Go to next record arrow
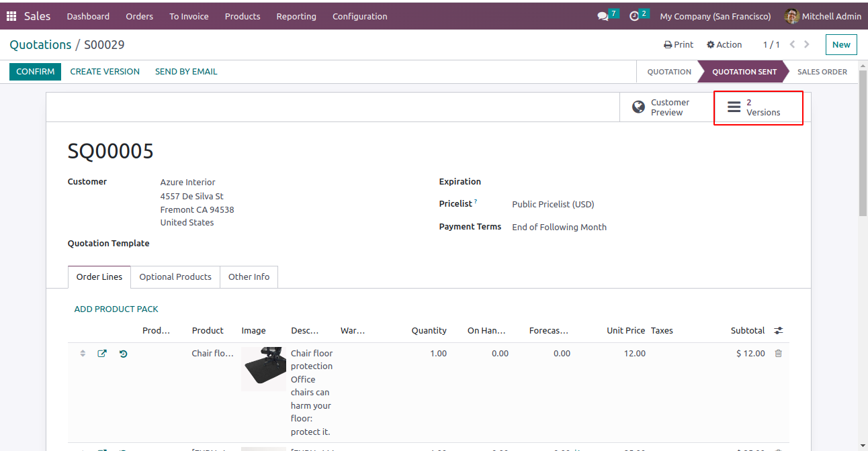The height and width of the screenshot is (451, 868). (x=807, y=44)
